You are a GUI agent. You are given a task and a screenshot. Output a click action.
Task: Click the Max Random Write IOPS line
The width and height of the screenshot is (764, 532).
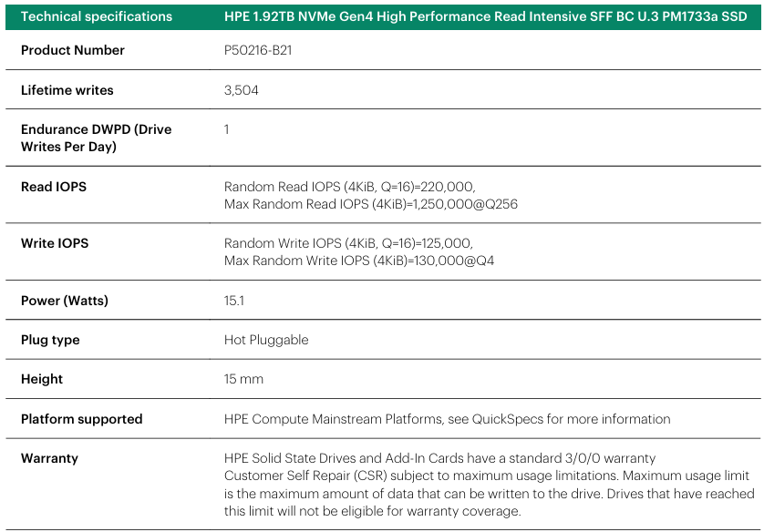tap(359, 261)
